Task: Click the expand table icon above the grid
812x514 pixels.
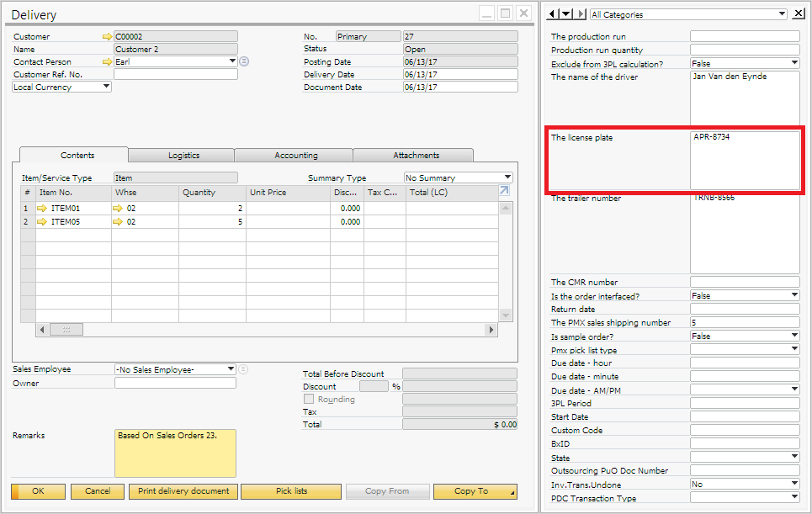Action: pyautogui.click(x=505, y=191)
